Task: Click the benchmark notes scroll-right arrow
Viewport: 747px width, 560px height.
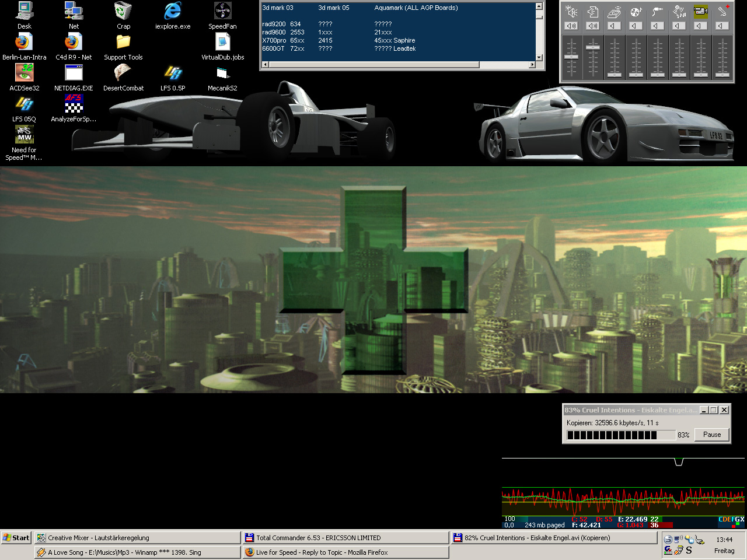Action: tap(531, 65)
